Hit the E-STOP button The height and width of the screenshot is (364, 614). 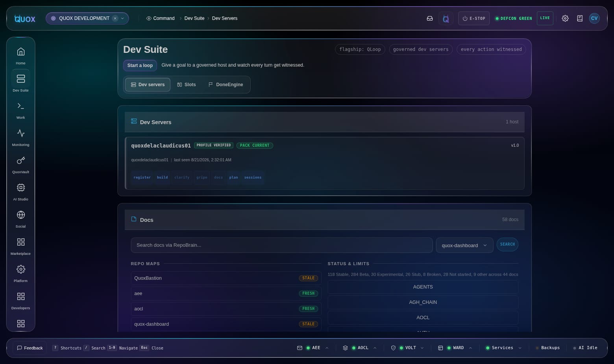tap(474, 18)
